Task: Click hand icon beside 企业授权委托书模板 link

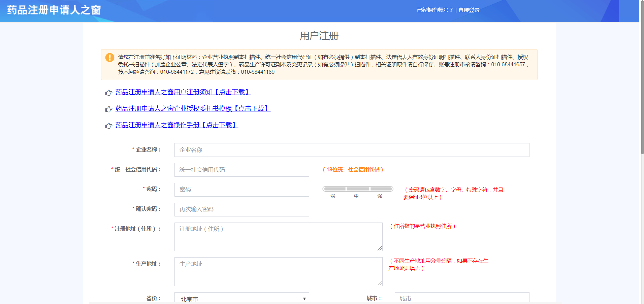Action: [x=108, y=109]
